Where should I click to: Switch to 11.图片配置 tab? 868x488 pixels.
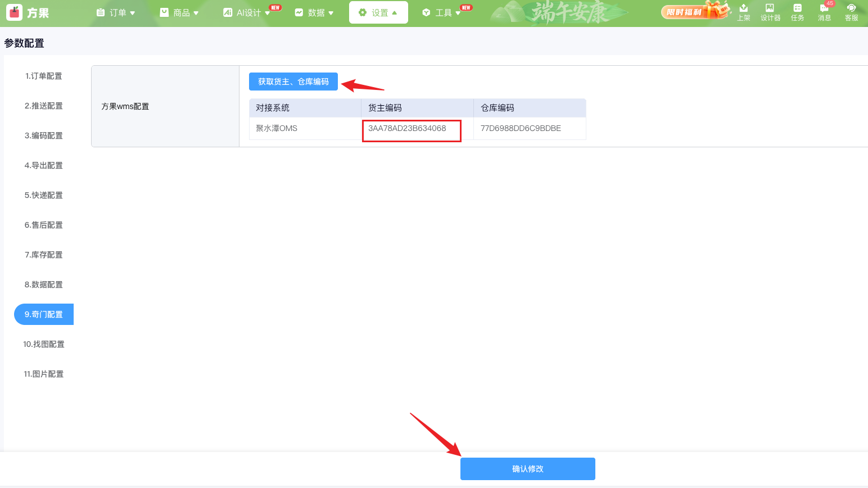click(x=44, y=374)
